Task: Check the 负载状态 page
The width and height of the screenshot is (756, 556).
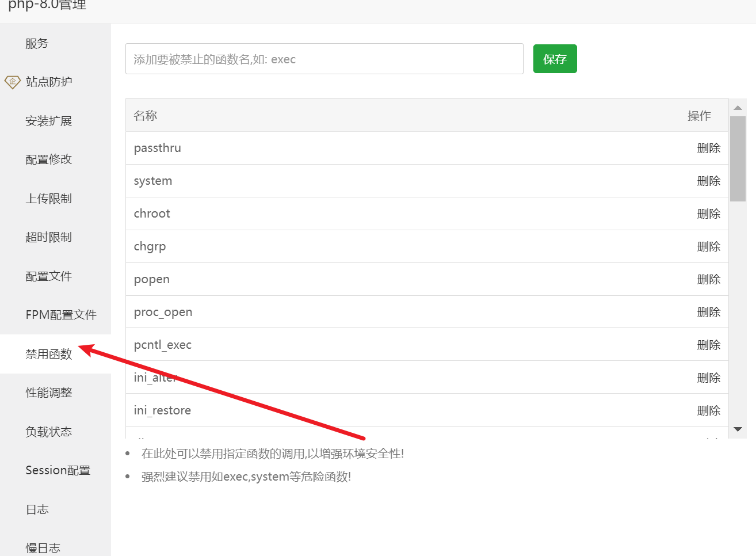Action: pyautogui.click(x=48, y=431)
